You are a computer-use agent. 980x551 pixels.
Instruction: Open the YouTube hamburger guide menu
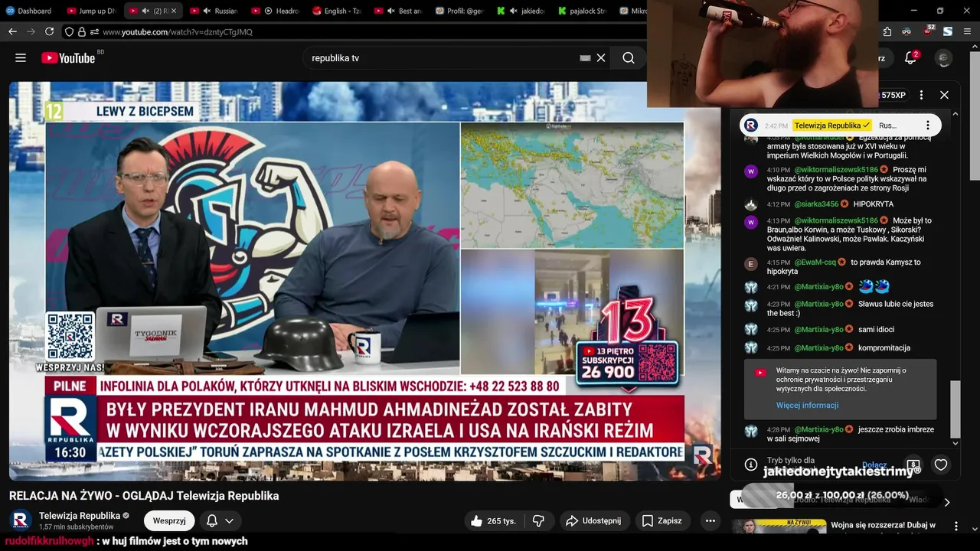[x=21, y=58]
